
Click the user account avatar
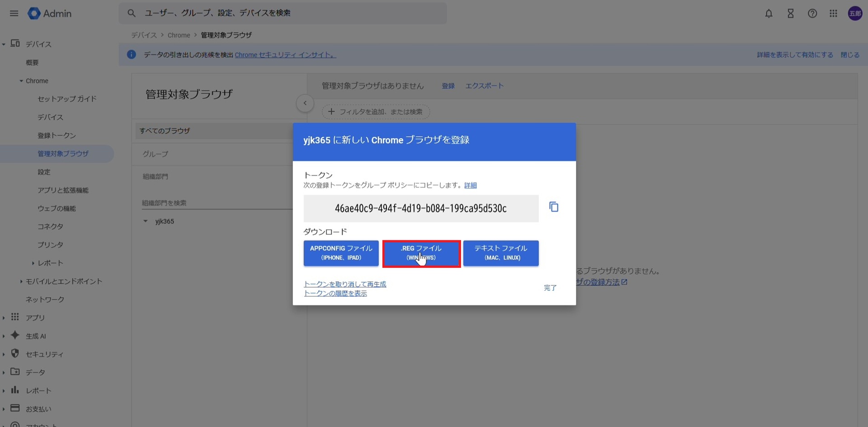pyautogui.click(x=855, y=14)
